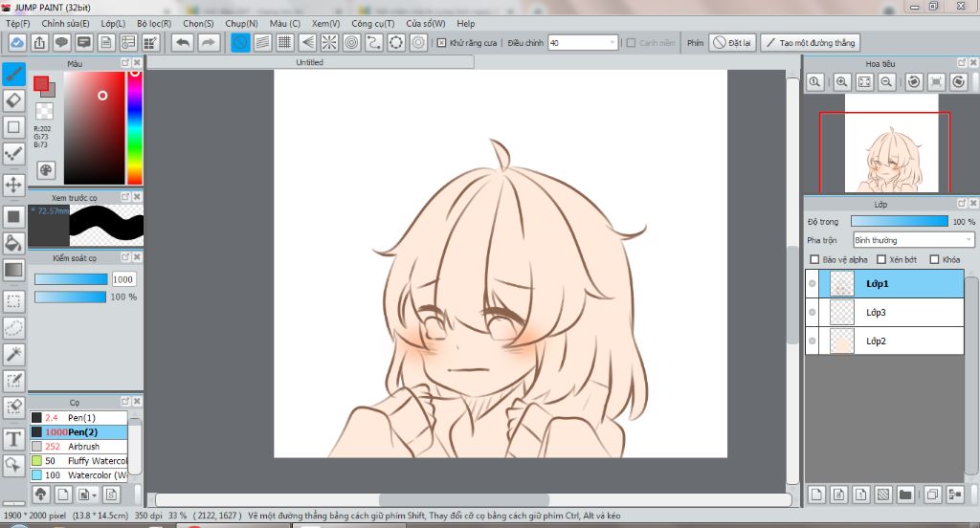Open Bộ lọc(R) menu
The image size is (980, 528).
[x=154, y=23]
